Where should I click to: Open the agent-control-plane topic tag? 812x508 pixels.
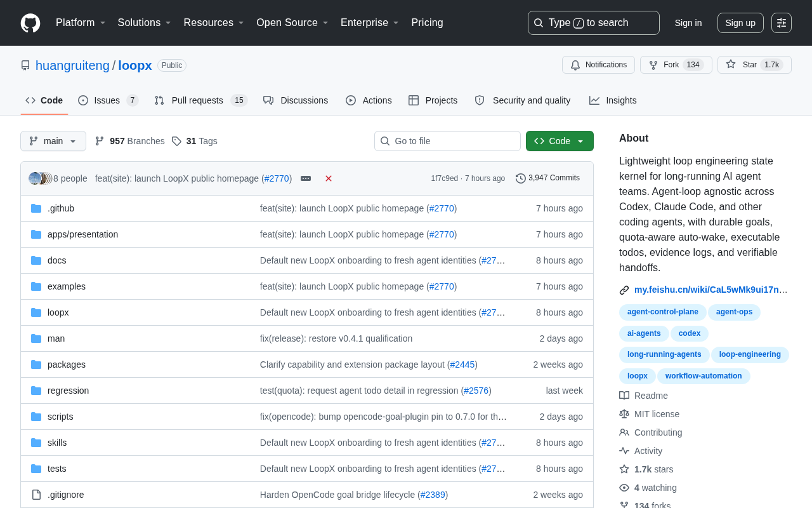pyautogui.click(x=663, y=312)
